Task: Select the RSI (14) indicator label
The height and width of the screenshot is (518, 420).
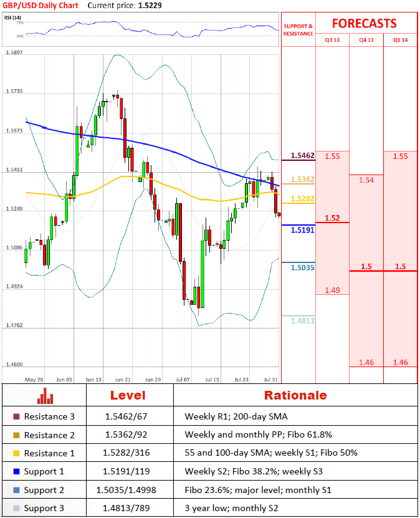Action: click(11, 17)
